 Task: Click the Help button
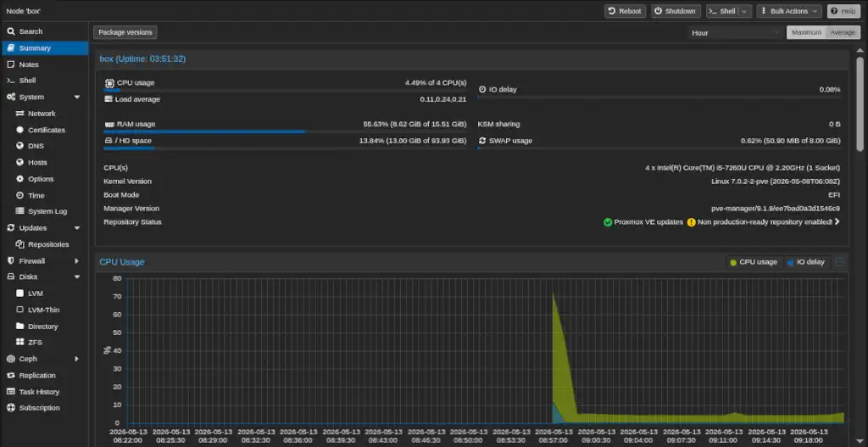coord(843,11)
